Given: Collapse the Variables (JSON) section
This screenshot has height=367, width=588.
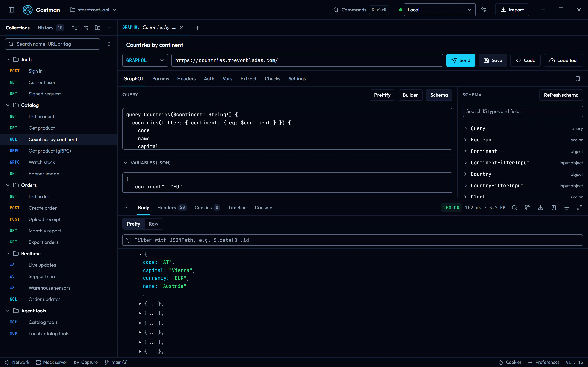Looking at the screenshot, I should point(125,163).
